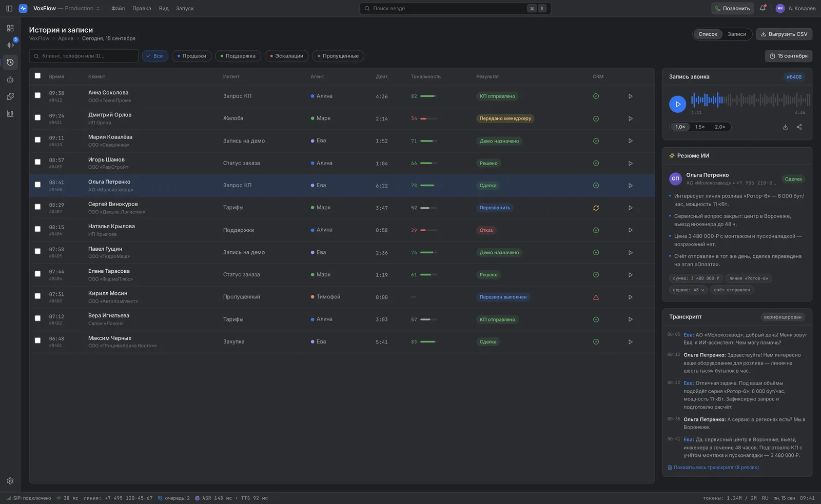The image size is (821, 504).
Task: Switch to the Записи view tab
Action: click(737, 34)
